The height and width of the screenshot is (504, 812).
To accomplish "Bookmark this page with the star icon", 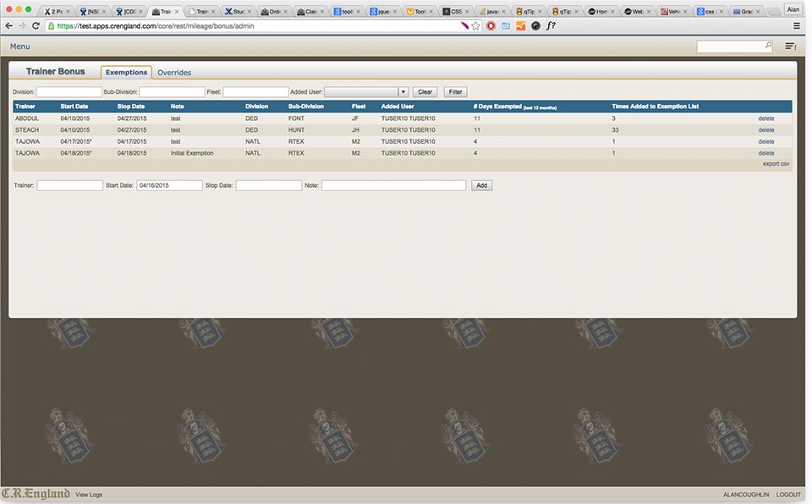I will tap(475, 25).
